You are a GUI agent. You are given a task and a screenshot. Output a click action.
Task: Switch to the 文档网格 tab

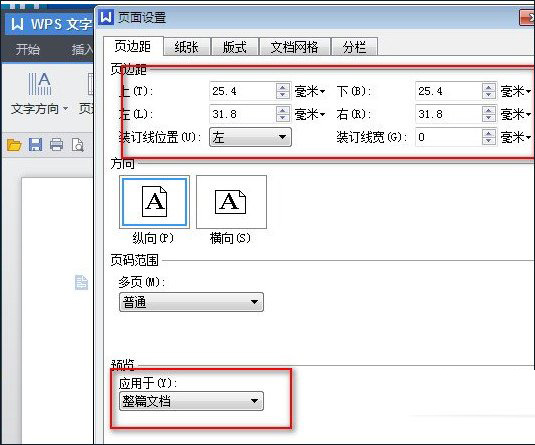(x=295, y=47)
